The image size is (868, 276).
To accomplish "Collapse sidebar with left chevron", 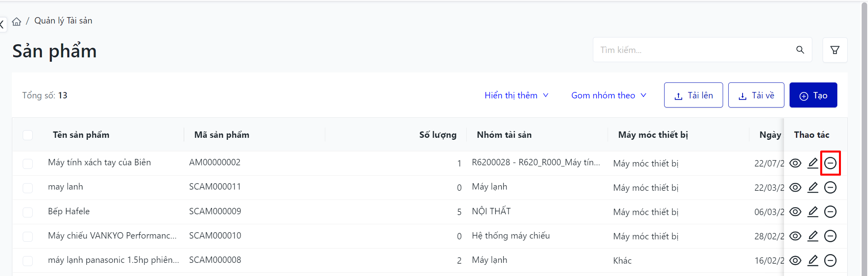I will pos(2,24).
